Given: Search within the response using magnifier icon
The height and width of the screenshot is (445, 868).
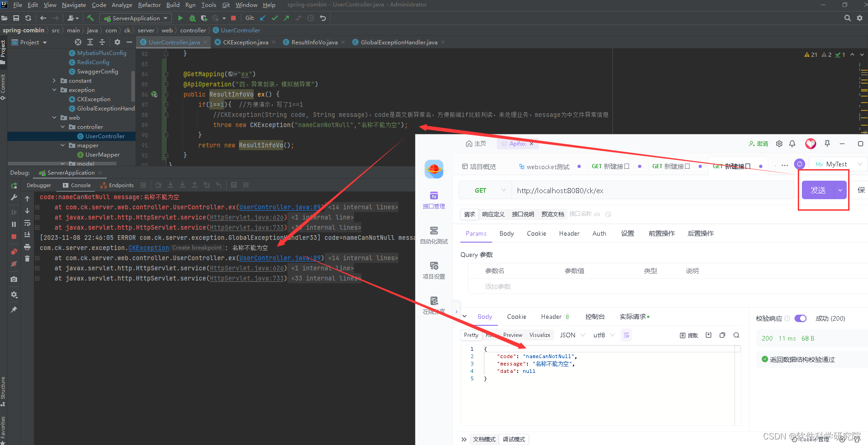Looking at the screenshot, I should 736,335.
